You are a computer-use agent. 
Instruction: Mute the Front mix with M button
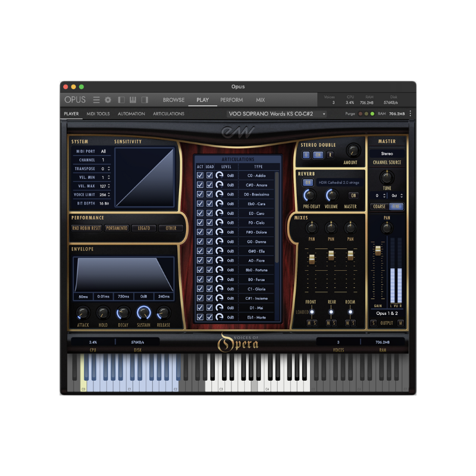[309, 323]
